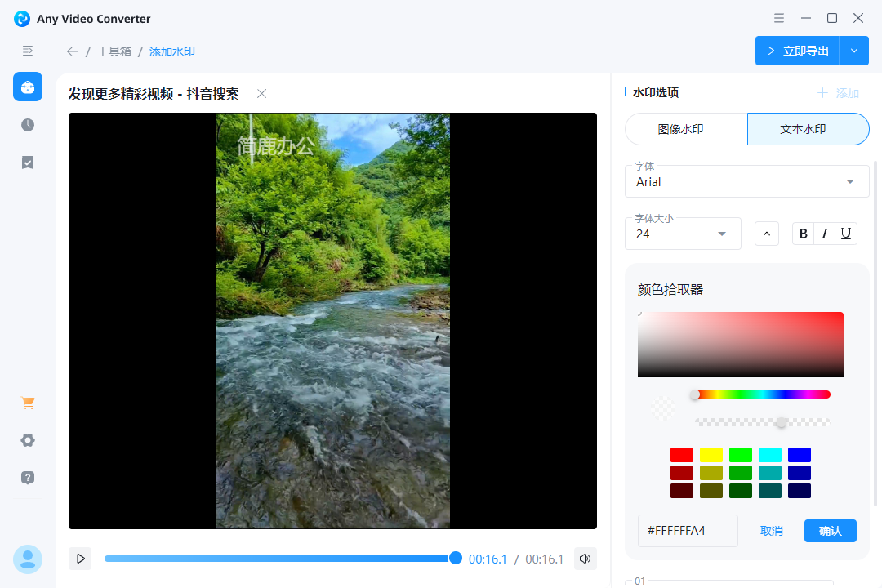Expand the export options chevron next to 立即导出
The width and height of the screenshot is (882, 588).
[854, 50]
